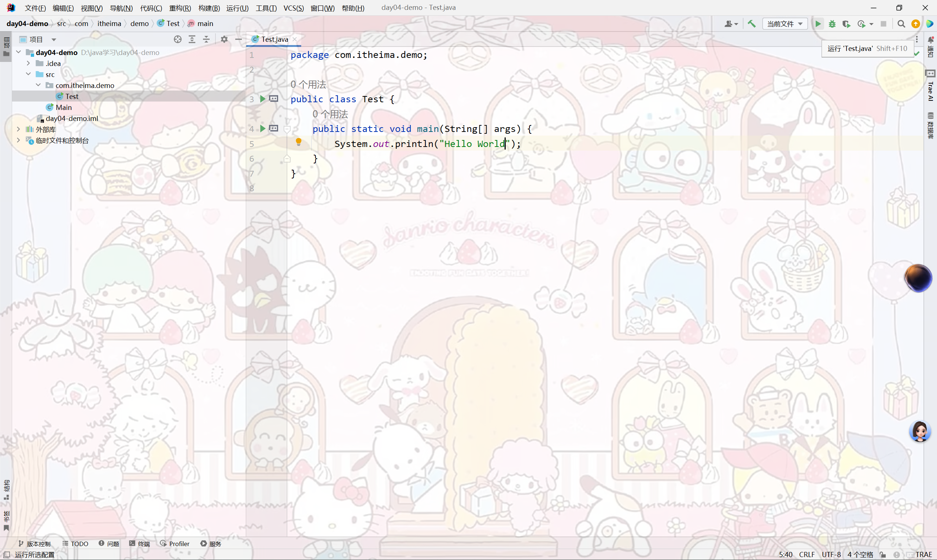Image resolution: width=937 pixels, height=560 pixels.
Task: Toggle code folding at main method line 4
Action: point(287,129)
